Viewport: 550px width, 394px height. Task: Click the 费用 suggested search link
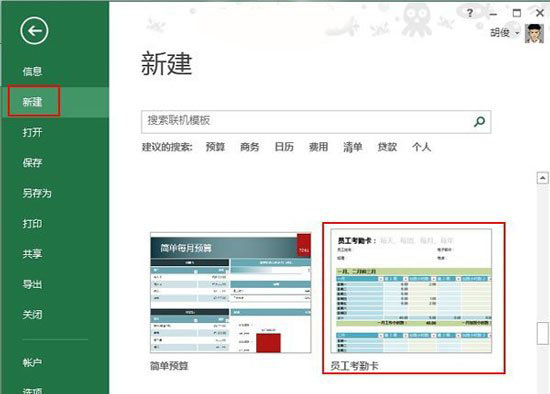point(318,147)
